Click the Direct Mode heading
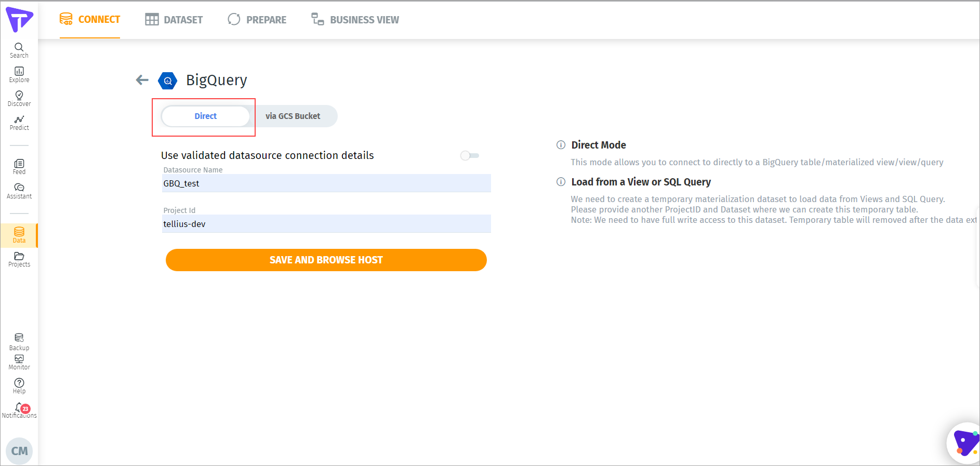 click(x=599, y=145)
